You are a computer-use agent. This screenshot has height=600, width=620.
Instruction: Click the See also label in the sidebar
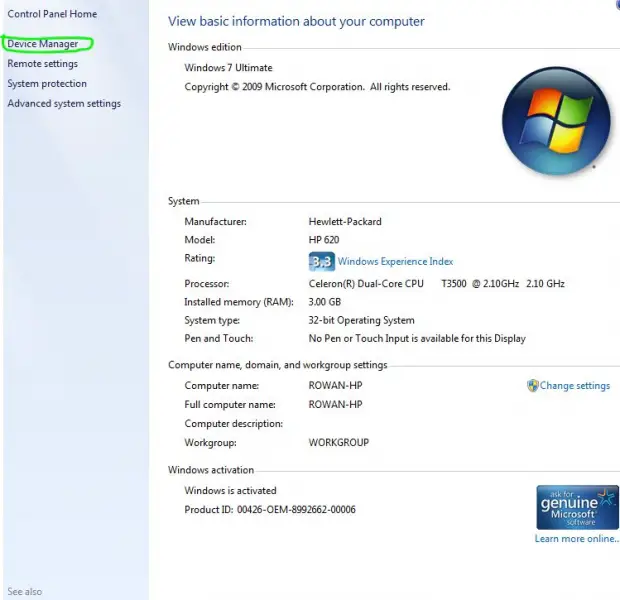[x=25, y=592]
